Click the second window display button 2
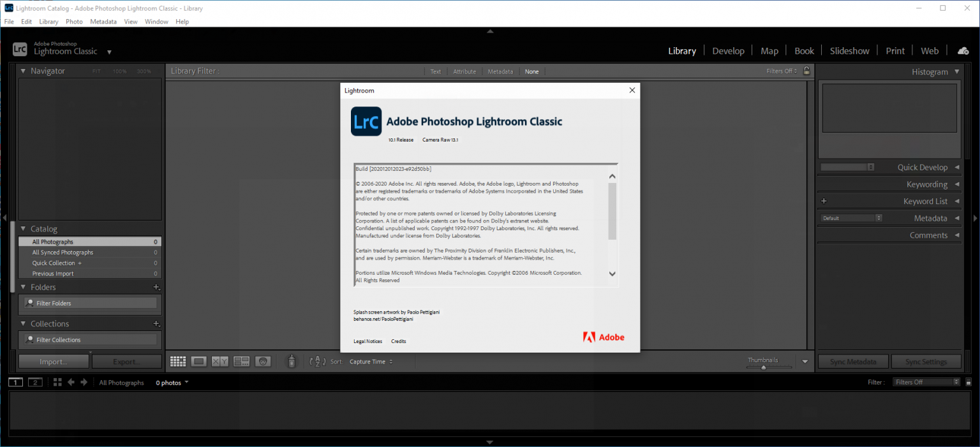Image resolution: width=980 pixels, height=447 pixels. [35, 383]
